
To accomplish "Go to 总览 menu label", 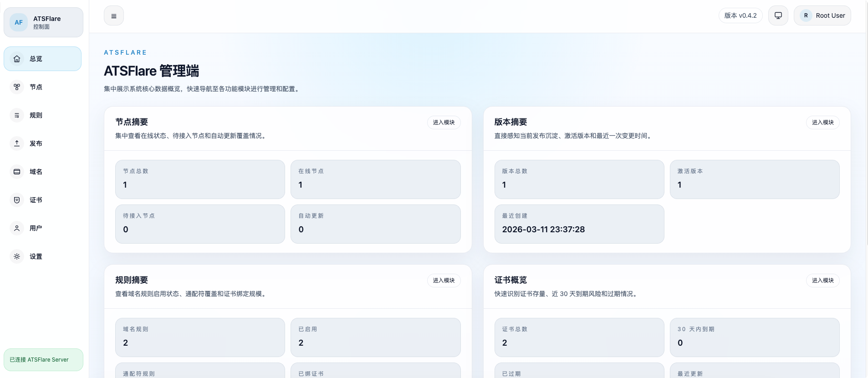I will coord(36,59).
